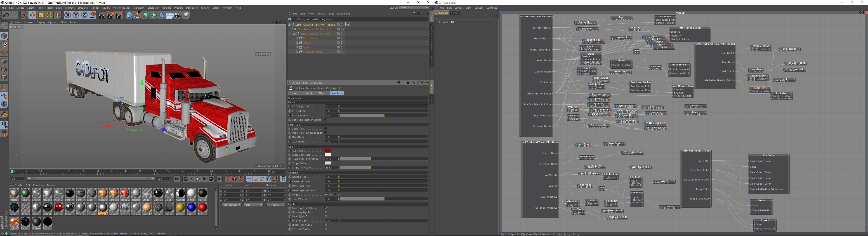Pick the Rotate tool in top toolbar
This screenshot has height=236, width=868.
click(49, 15)
